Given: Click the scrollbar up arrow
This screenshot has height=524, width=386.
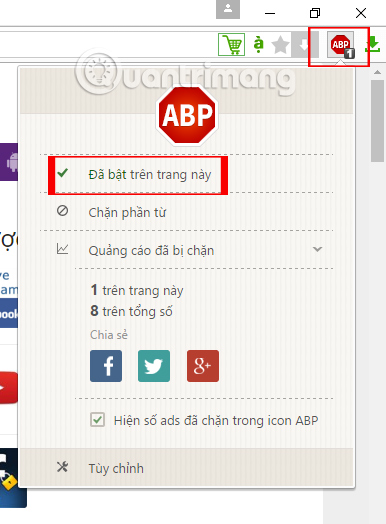Looking at the screenshot, I should tap(378, 72).
